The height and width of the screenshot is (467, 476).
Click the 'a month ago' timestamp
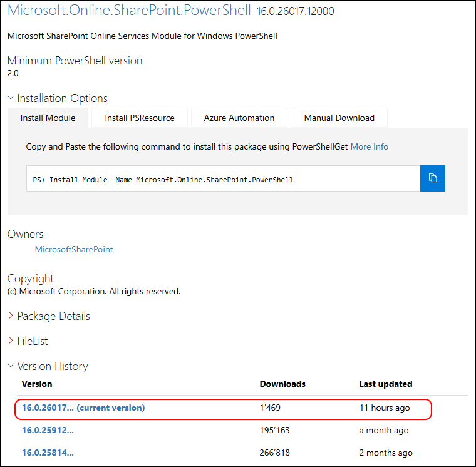point(384,430)
